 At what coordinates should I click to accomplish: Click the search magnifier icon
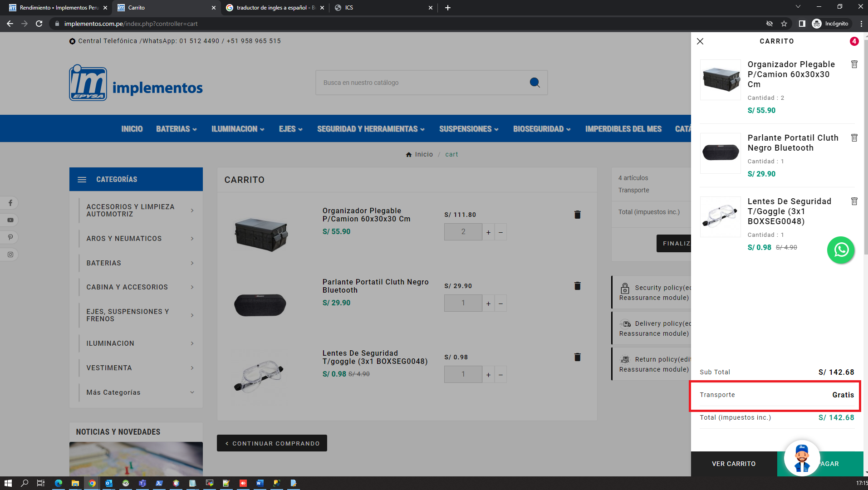[535, 83]
